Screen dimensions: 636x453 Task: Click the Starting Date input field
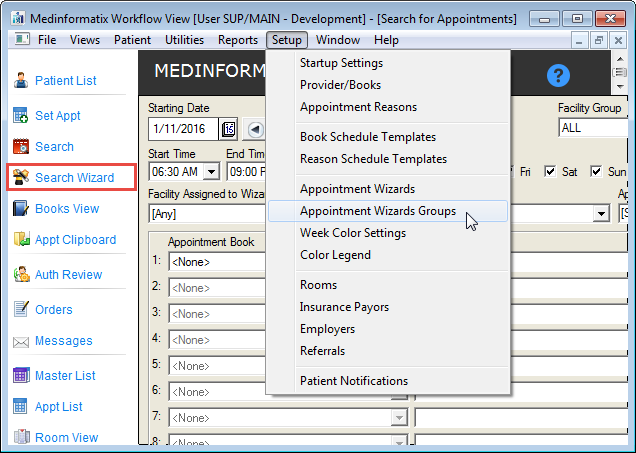coord(183,129)
